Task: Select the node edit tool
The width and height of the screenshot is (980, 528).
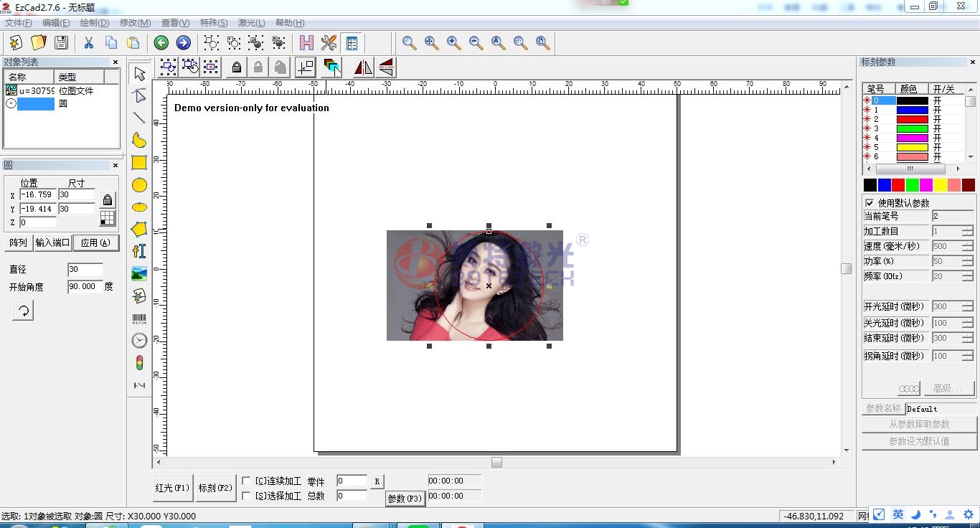Action: click(139, 96)
